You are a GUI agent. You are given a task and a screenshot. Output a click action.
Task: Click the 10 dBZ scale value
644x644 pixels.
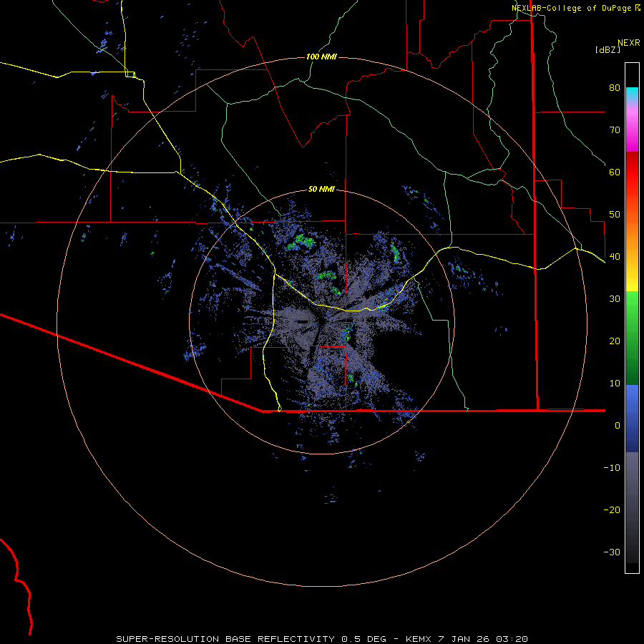[615, 384]
